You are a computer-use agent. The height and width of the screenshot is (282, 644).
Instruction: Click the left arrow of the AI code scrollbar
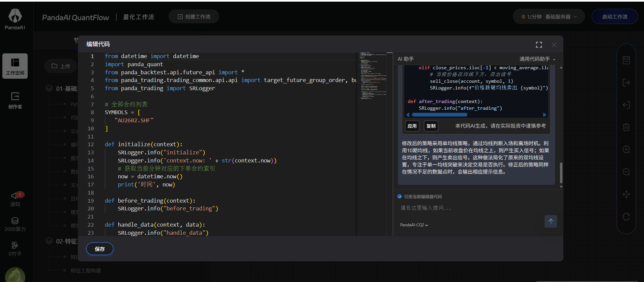pyautogui.click(x=408, y=115)
